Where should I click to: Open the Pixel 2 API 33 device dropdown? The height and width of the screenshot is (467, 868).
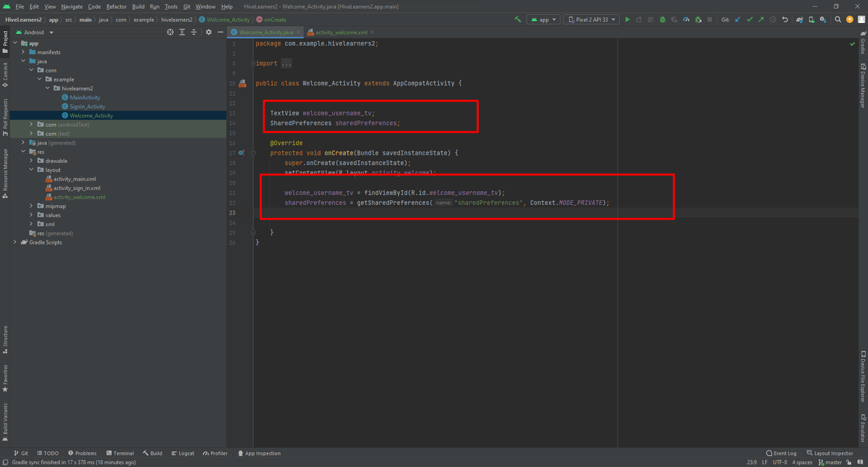(x=591, y=20)
